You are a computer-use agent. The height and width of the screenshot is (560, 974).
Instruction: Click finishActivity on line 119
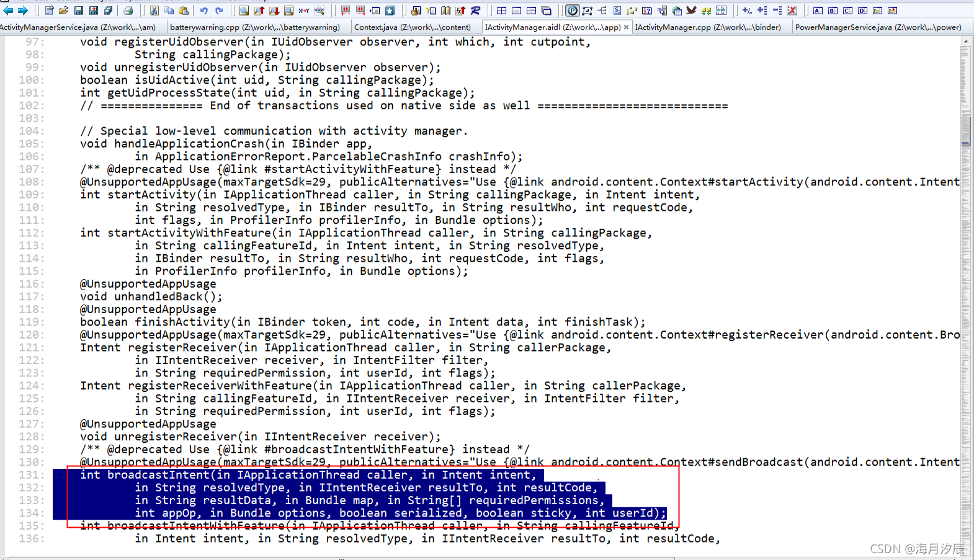click(182, 322)
